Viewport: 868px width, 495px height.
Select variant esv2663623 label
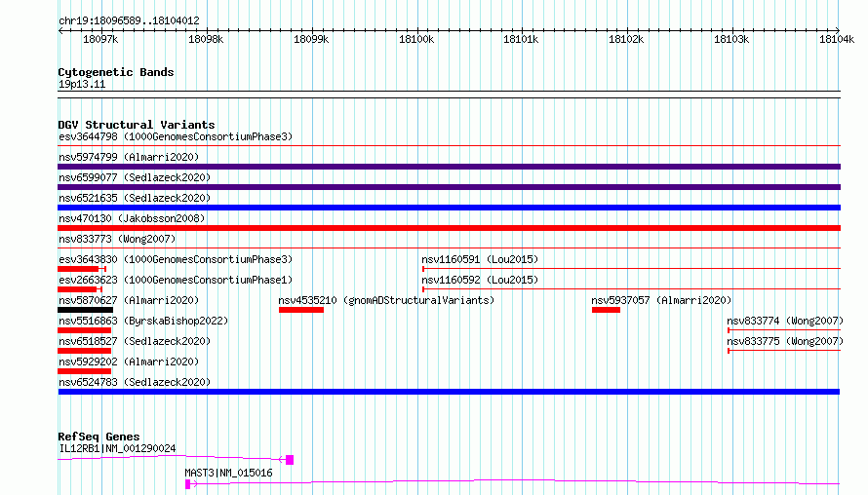tap(176, 280)
